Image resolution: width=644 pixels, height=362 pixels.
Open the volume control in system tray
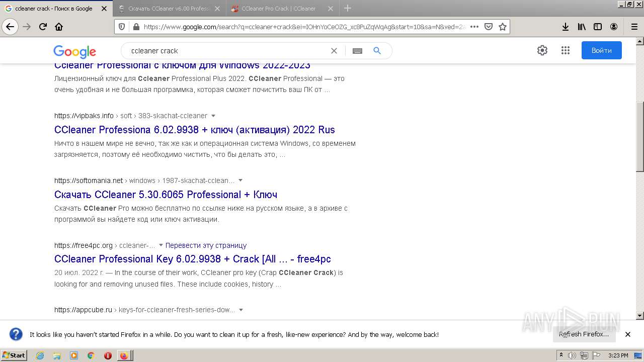point(572,355)
